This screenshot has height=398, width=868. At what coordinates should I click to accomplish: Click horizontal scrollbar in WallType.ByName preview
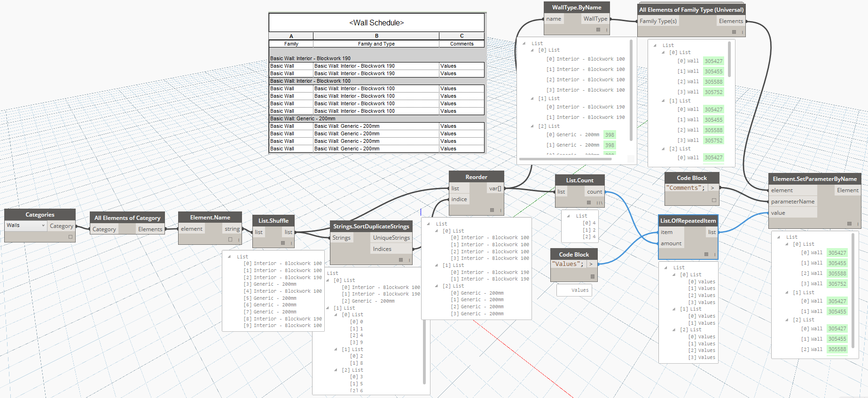565,159
